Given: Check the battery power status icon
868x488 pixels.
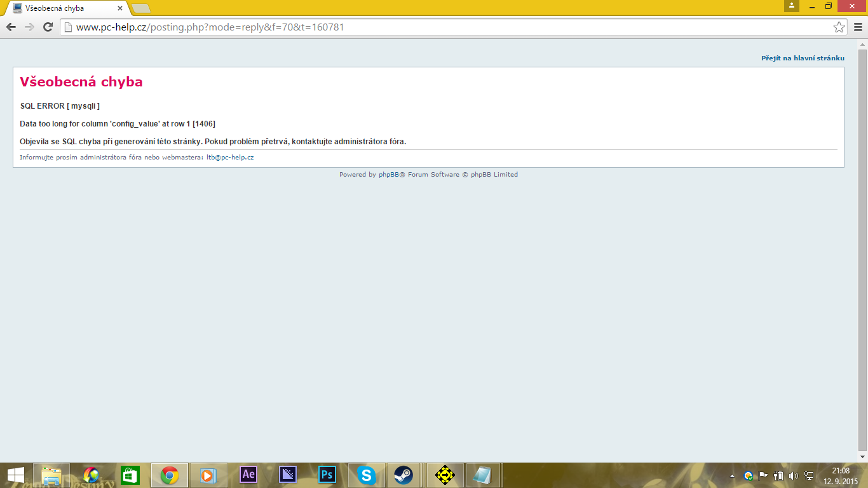Looking at the screenshot, I should coord(778,475).
